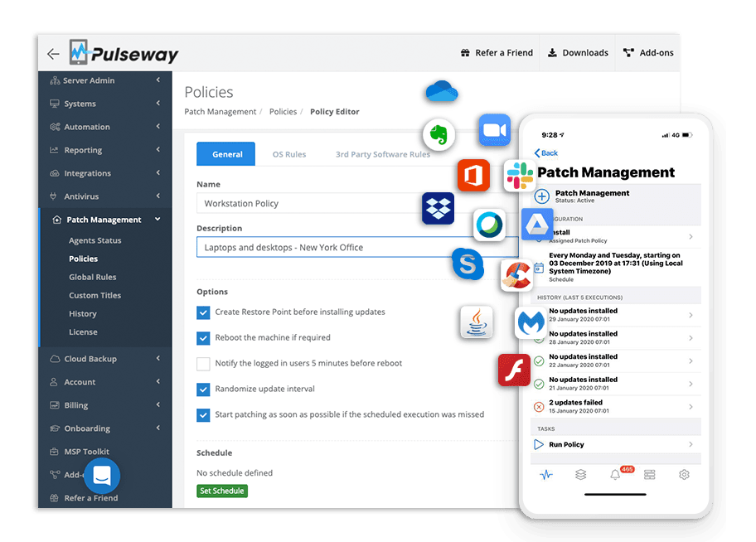Open Add-ons in top bar
756x542 pixels.
click(648, 52)
